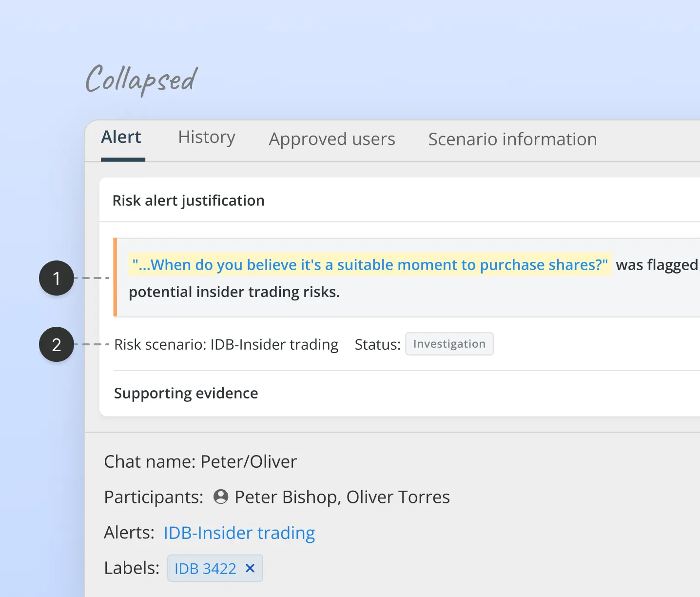Open the Approved users tab
Image resolution: width=700 pixels, height=597 pixels.
[331, 139]
